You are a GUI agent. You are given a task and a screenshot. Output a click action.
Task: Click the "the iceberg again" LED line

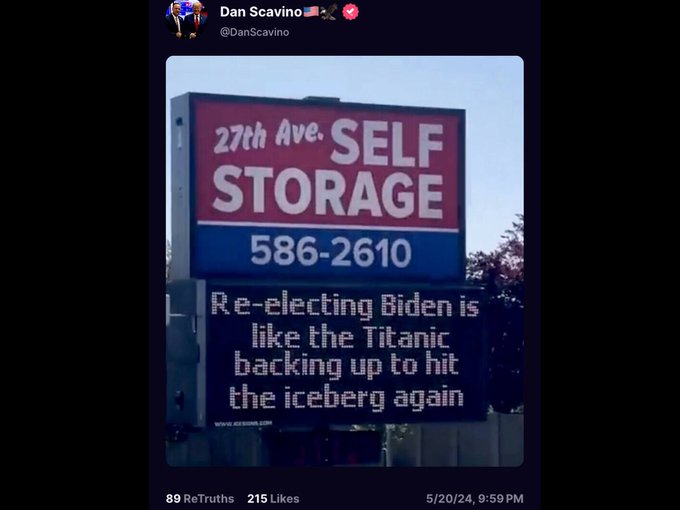coord(346,396)
